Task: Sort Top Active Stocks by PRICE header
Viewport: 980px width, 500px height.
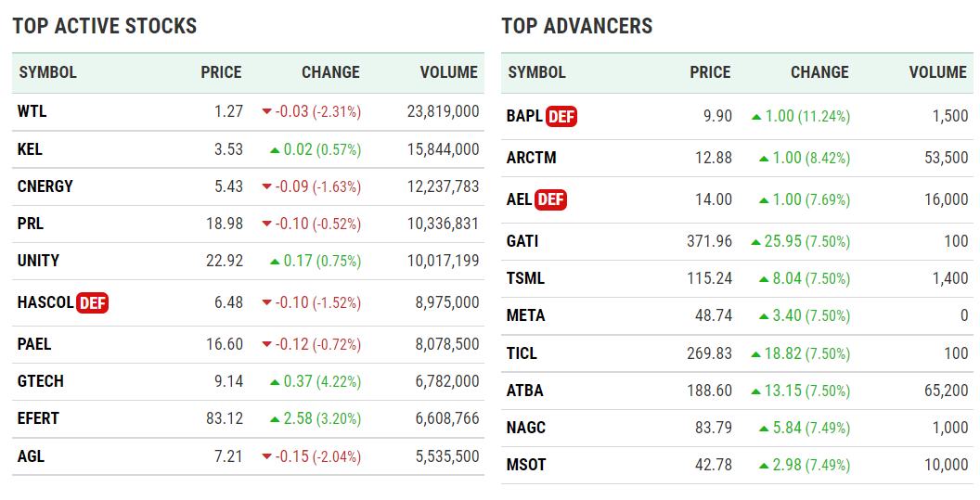Action: point(221,72)
